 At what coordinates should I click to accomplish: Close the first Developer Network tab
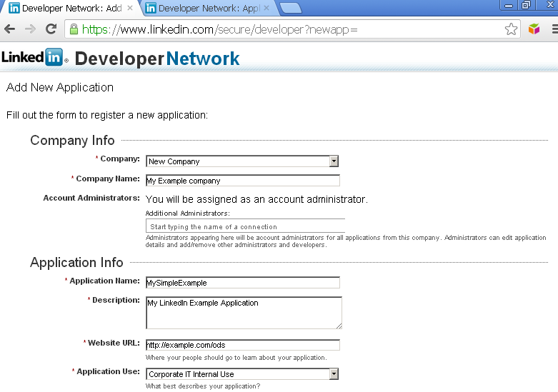click(x=129, y=9)
